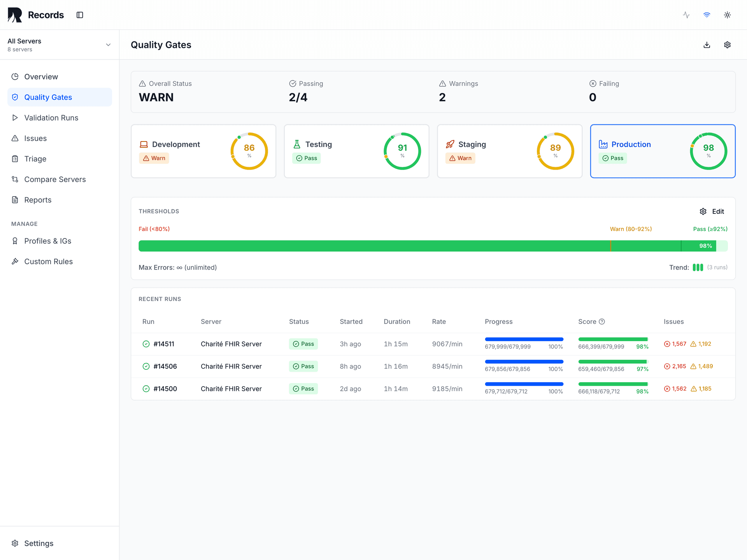This screenshot has width=747, height=560.
Task: Select the Development gate card
Action: point(203,151)
